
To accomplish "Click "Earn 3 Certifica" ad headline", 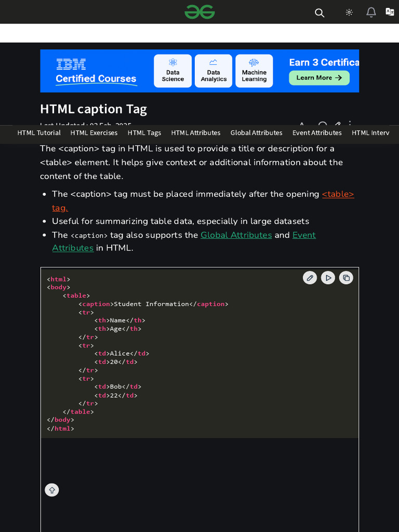I will point(324,62).
